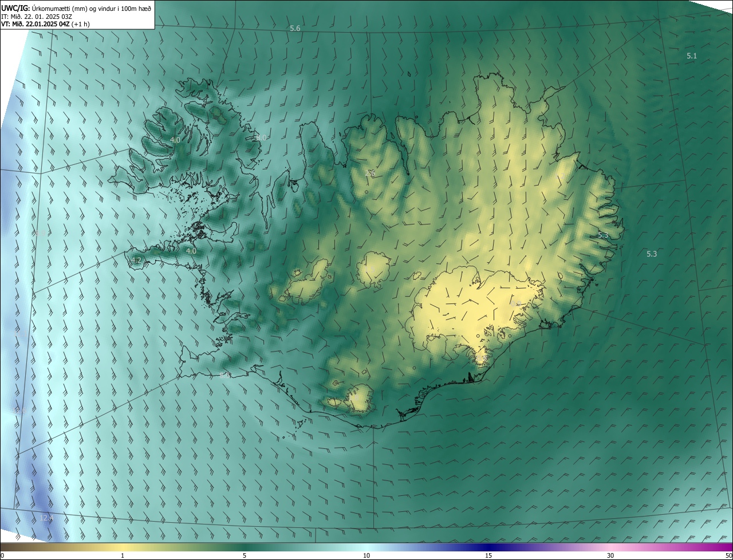The height and width of the screenshot is (560, 733).
Task: Click the colorbar tick label 15
Action: click(488, 555)
